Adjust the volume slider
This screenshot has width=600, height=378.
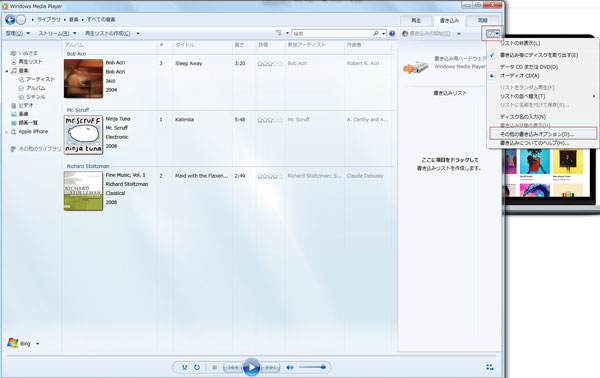pyautogui.click(x=313, y=367)
